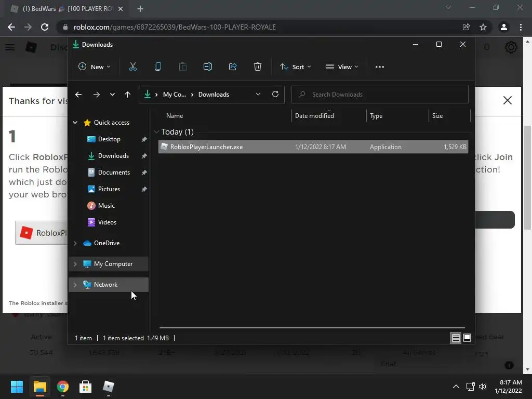This screenshot has height=399, width=532.
Task: Open Windows Start button on taskbar
Action: 17,387
